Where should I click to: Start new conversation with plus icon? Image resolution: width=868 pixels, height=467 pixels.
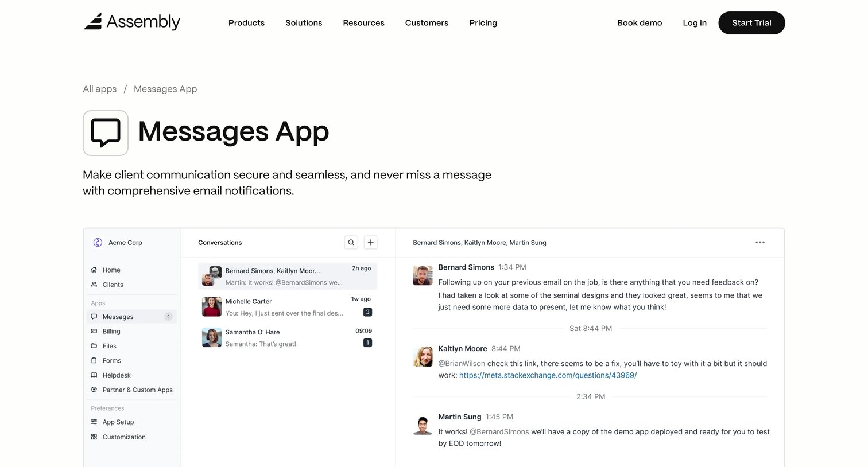click(371, 243)
